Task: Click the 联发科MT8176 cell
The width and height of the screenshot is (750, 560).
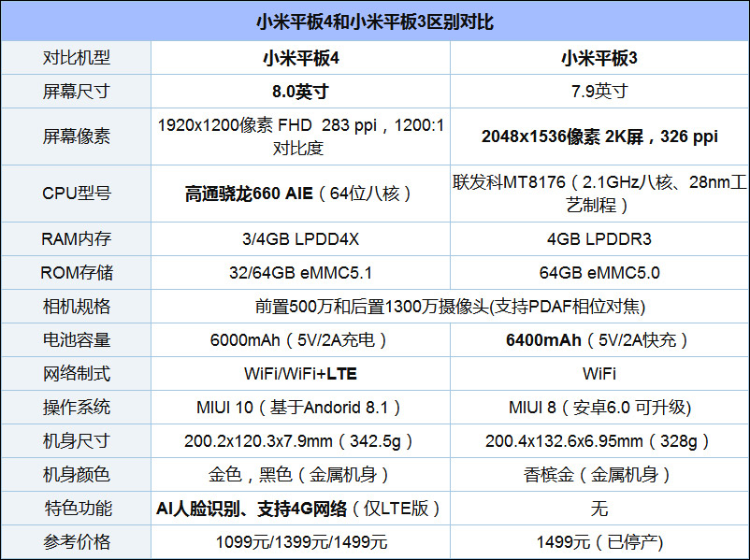Action: pyautogui.click(x=599, y=194)
